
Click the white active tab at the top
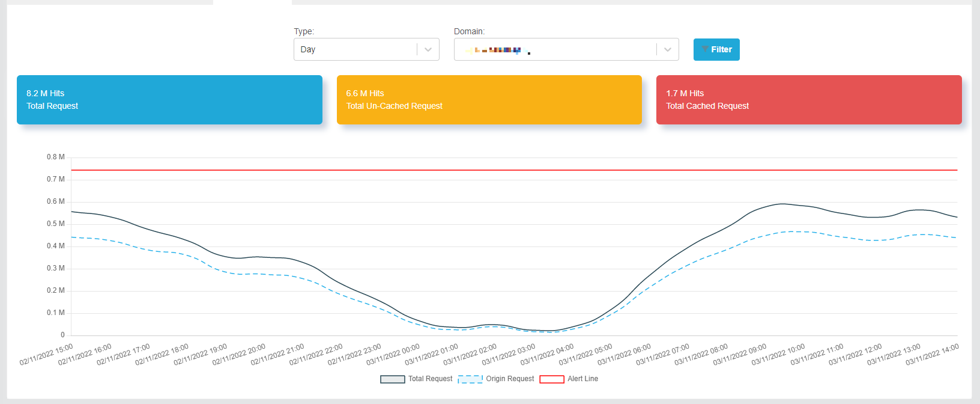[252, 2]
